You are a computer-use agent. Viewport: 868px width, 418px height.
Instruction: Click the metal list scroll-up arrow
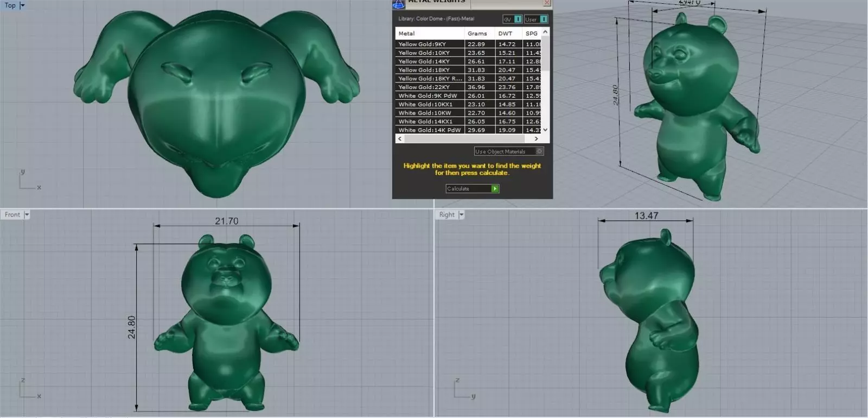[545, 32]
